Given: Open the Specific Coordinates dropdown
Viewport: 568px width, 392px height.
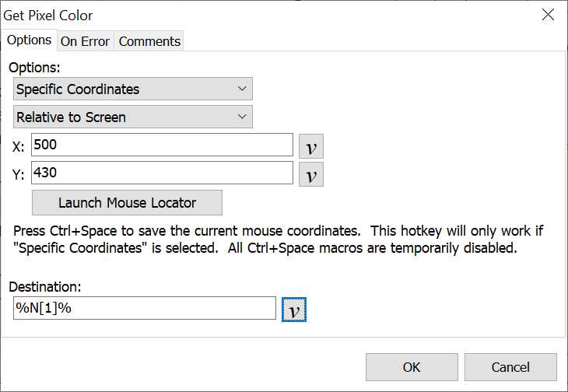Looking at the screenshot, I should [133, 89].
